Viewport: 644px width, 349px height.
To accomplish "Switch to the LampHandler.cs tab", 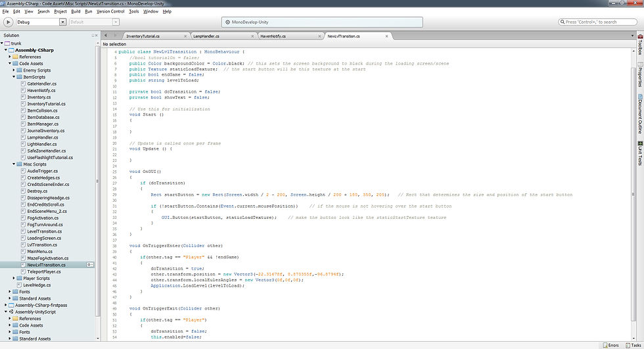I will [x=222, y=36].
